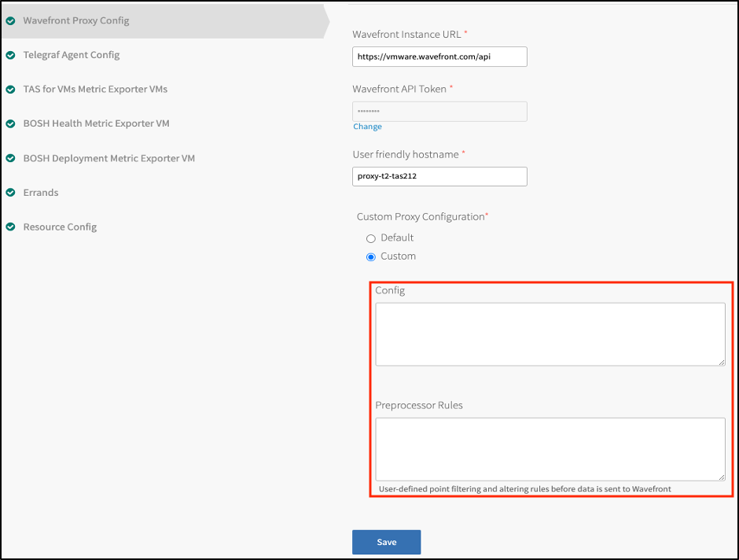Focus the Wavefront Instance URL field

click(439, 57)
